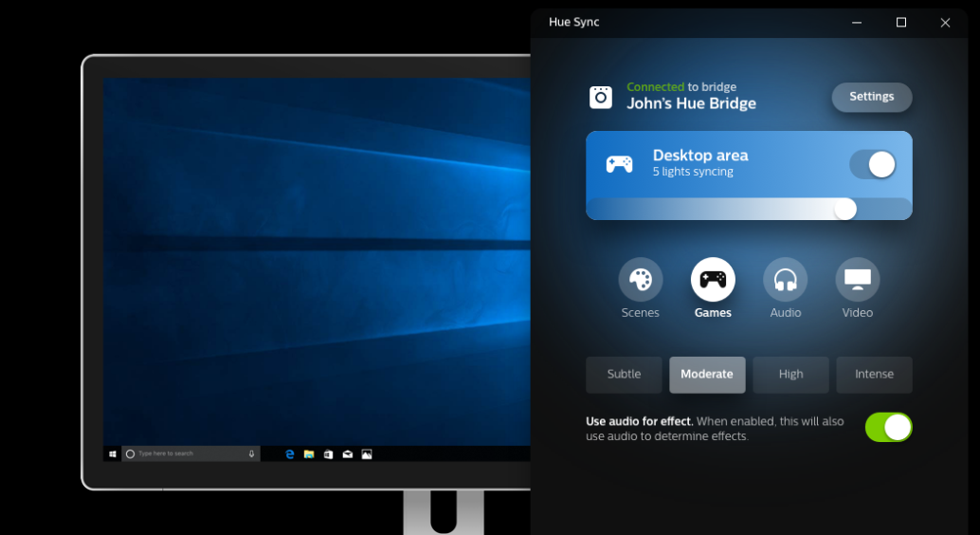This screenshot has width=980, height=535.
Task: Switch to Video monitor mode
Action: tap(857, 280)
